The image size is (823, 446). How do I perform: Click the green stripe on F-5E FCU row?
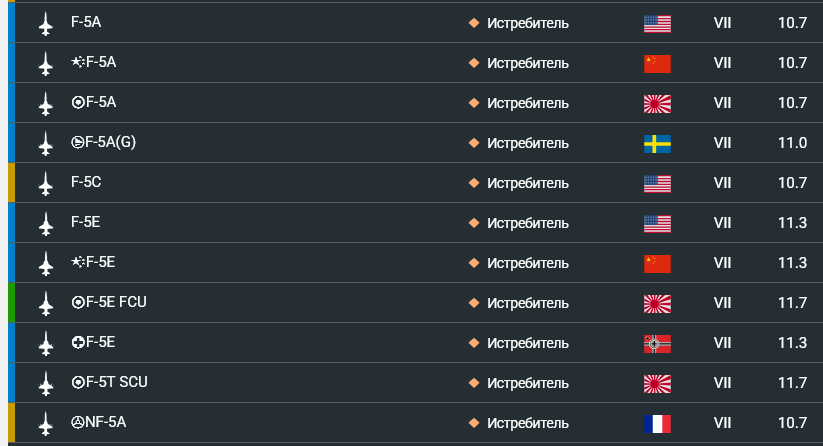click(11, 303)
